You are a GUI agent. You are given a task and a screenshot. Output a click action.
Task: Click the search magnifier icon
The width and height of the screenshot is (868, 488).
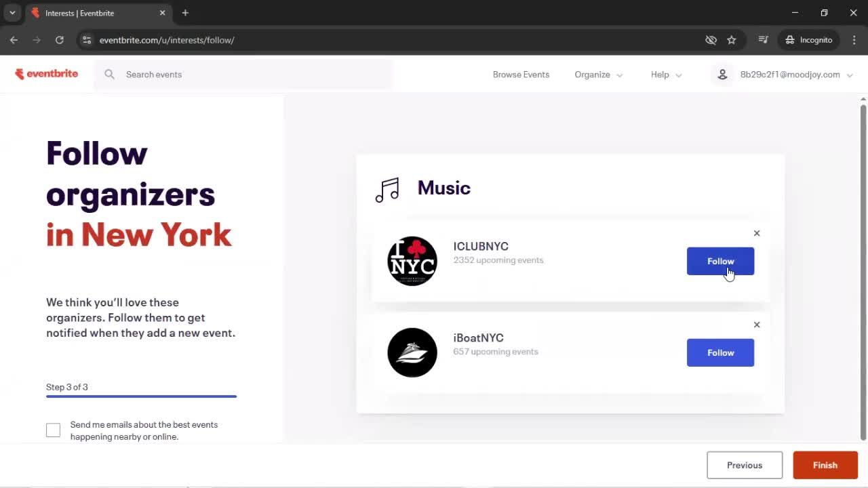pos(109,75)
